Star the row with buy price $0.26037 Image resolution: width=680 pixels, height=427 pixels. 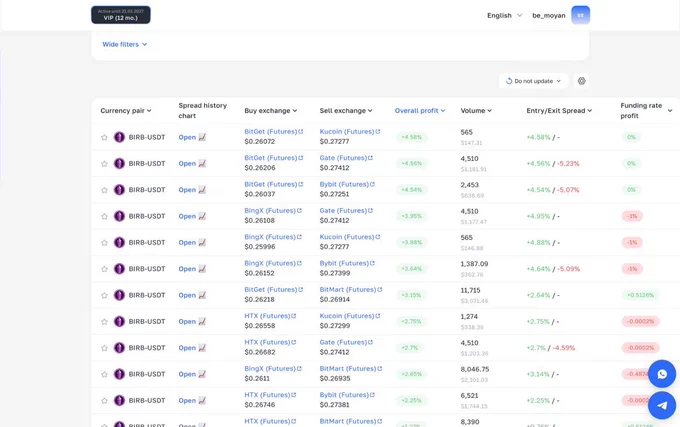coord(104,190)
